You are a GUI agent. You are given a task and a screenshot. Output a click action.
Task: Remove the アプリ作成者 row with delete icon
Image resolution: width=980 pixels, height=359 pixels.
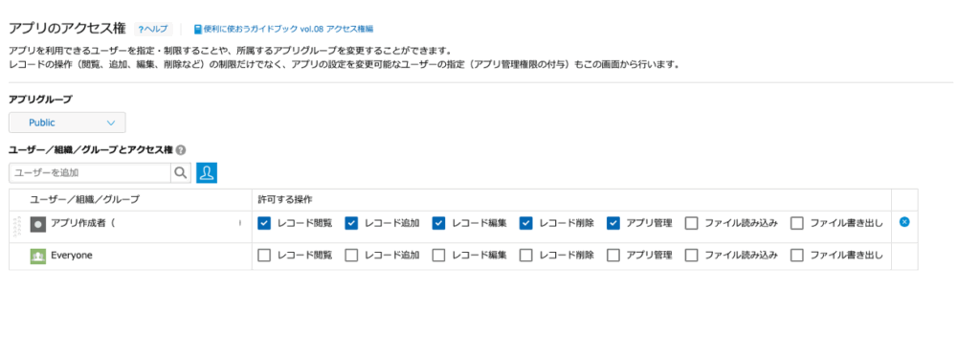903,221
